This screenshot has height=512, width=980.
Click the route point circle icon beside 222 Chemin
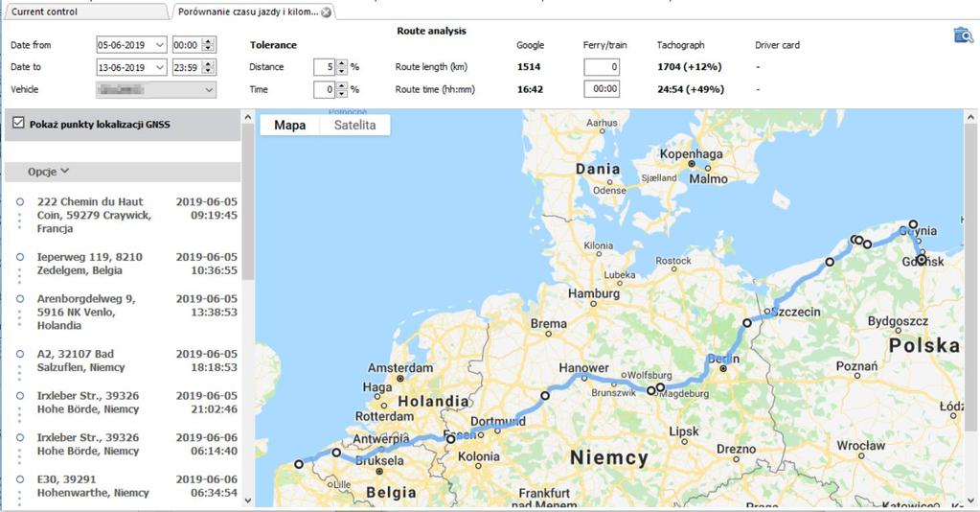click(x=20, y=201)
